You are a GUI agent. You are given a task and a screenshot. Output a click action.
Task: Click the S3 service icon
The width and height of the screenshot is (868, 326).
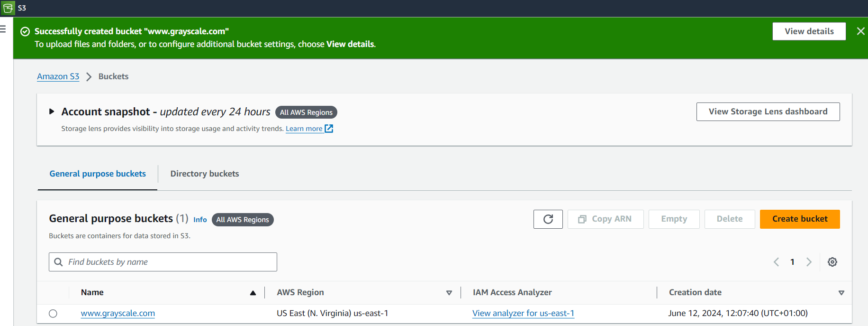(x=8, y=8)
